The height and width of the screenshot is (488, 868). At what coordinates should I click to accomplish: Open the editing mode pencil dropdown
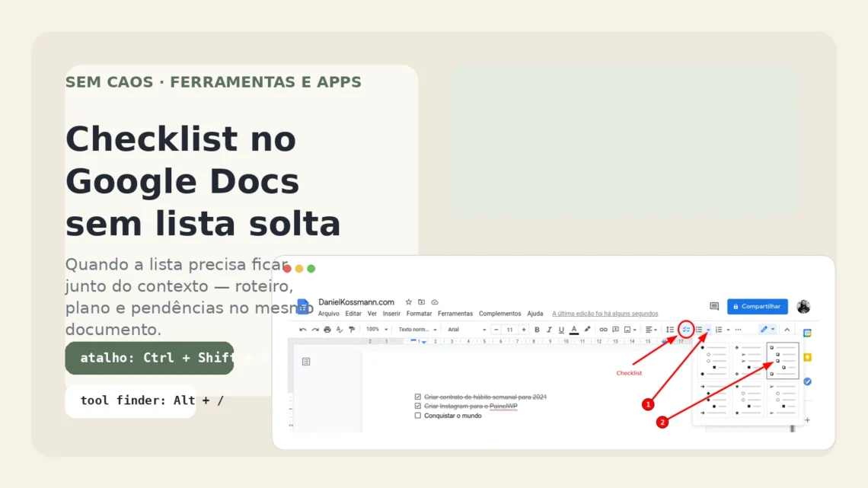pos(767,330)
